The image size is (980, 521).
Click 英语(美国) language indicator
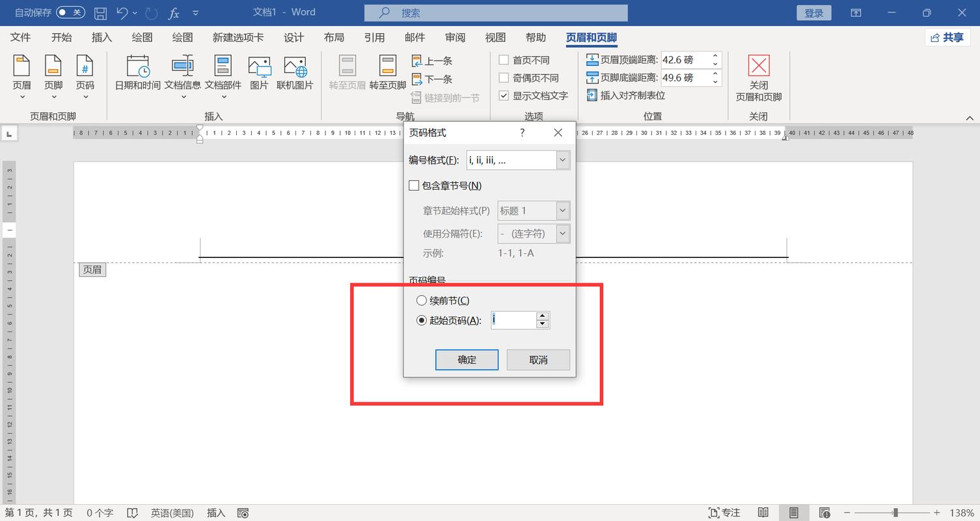point(172,513)
